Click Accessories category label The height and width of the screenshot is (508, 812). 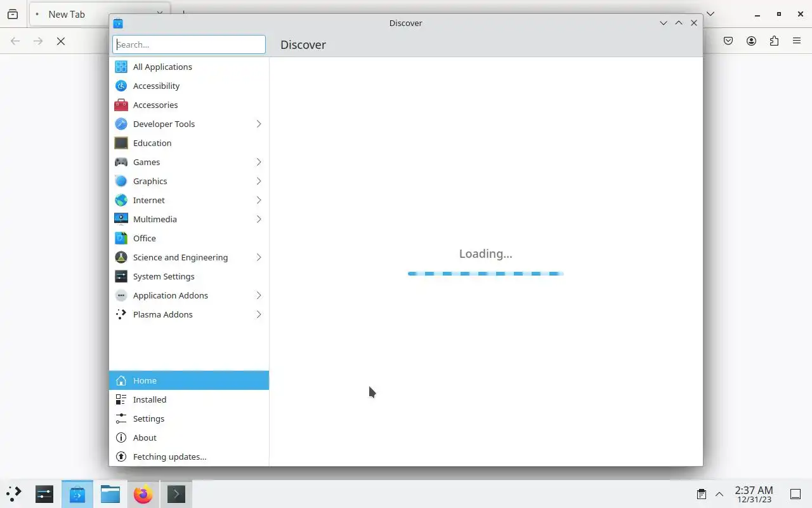tap(155, 105)
